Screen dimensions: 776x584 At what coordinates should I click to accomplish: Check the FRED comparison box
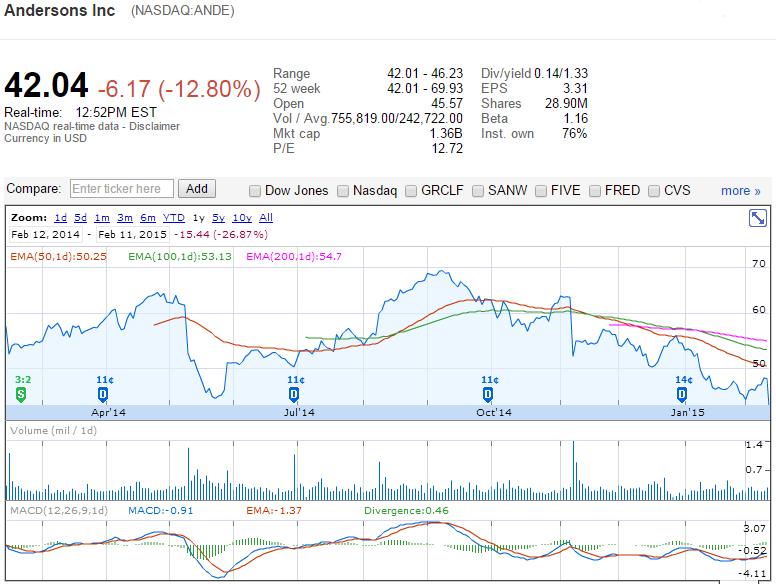(595, 191)
